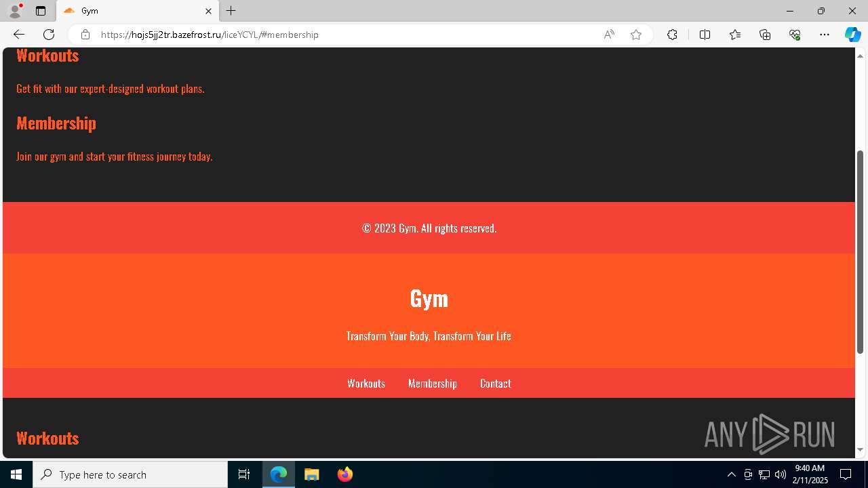Open the Extensions puzzle icon

point(672,35)
